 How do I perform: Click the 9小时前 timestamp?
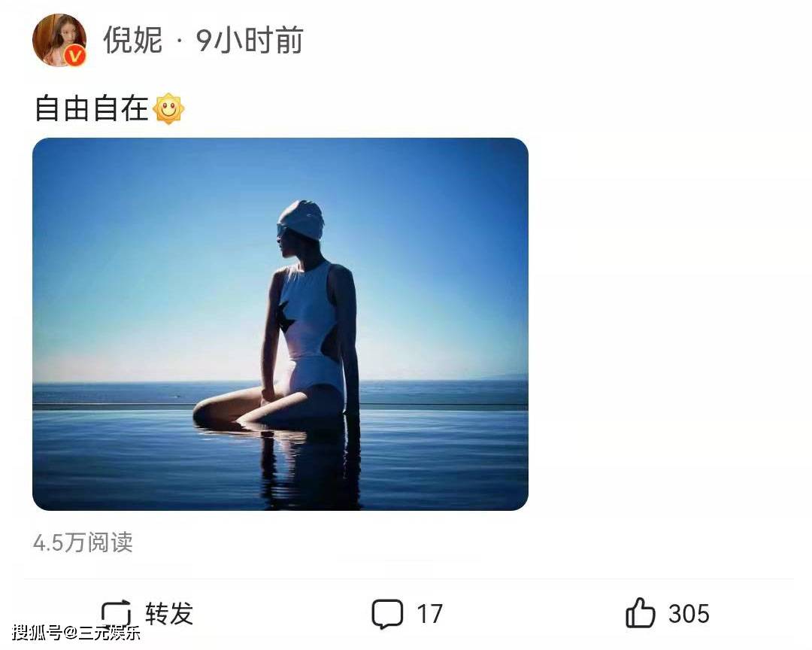[250, 40]
